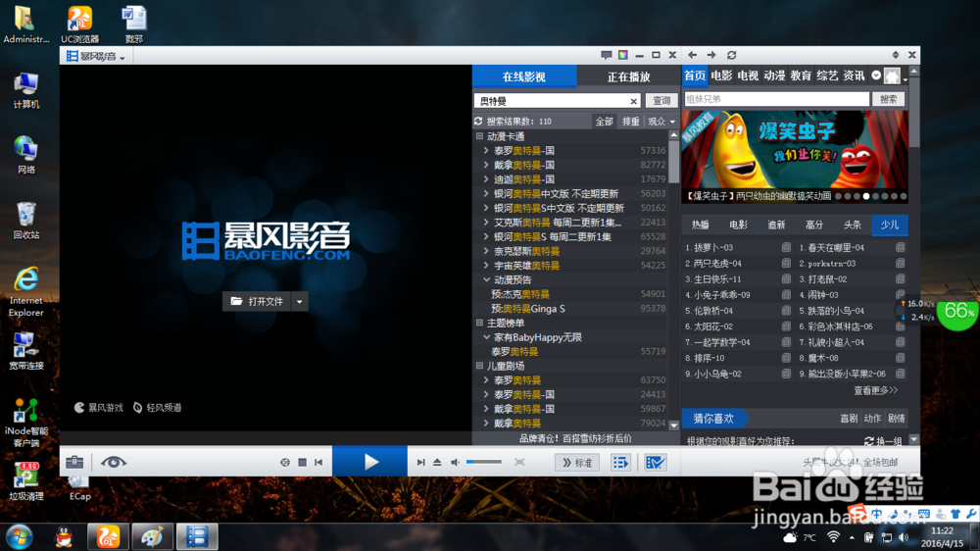Click the icon beside 春天在哪里-04
This screenshot has width=980, height=551.
[900, 248]
